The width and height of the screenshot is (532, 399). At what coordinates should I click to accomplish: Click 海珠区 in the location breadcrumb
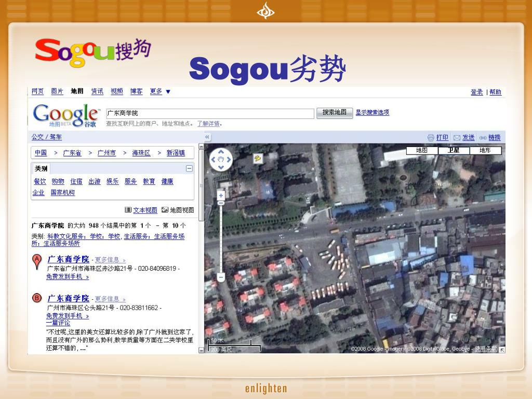pyautogui.click(x=141, y=153)
